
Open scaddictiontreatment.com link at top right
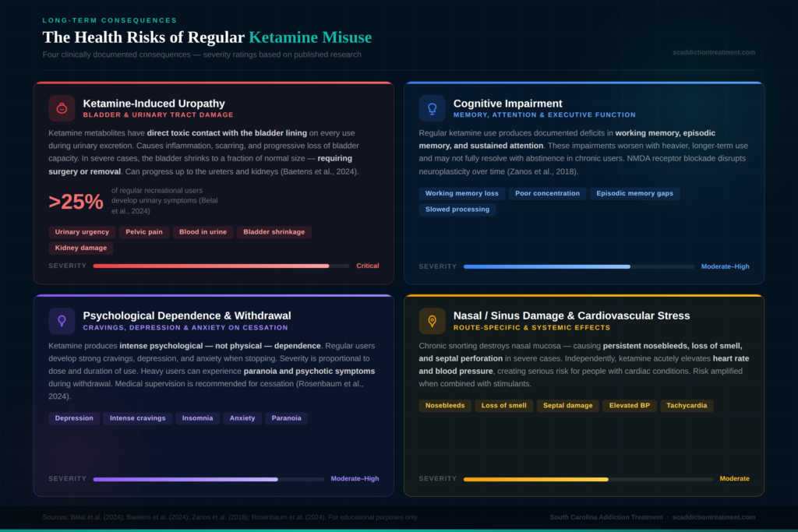(x=714, y=52)
